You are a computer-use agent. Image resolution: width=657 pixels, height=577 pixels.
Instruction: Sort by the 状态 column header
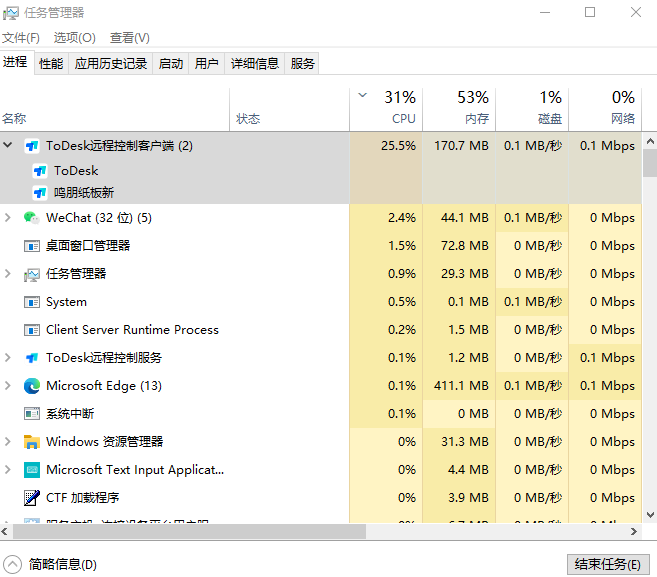(x=289, y=110)
